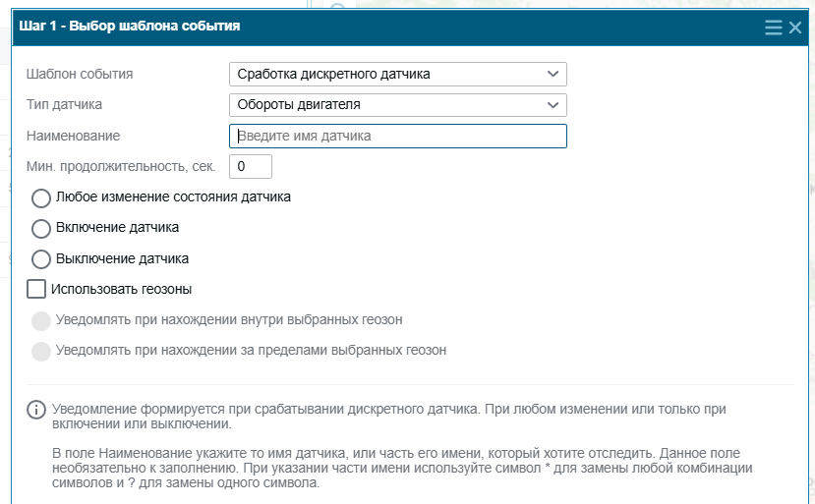Click chevron arrow of Обороты двигателя field
Image resolution: width=815 pixels, height=504 pixels.
pyautogui.click(x=553, y=105)
